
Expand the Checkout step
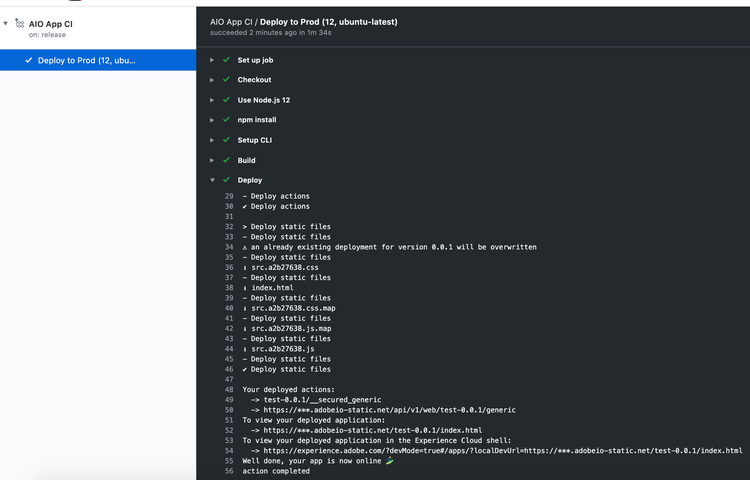pyautogui.click(x=212, y=80)
